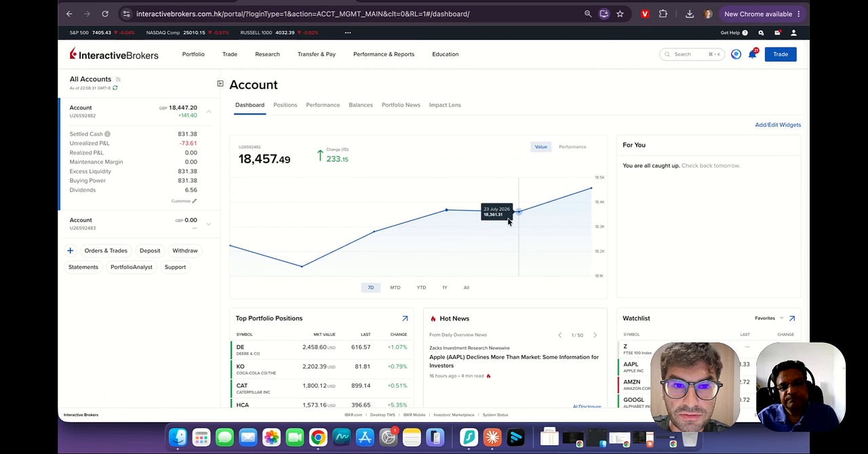Click the blue Trade button

tap(781, 54)
